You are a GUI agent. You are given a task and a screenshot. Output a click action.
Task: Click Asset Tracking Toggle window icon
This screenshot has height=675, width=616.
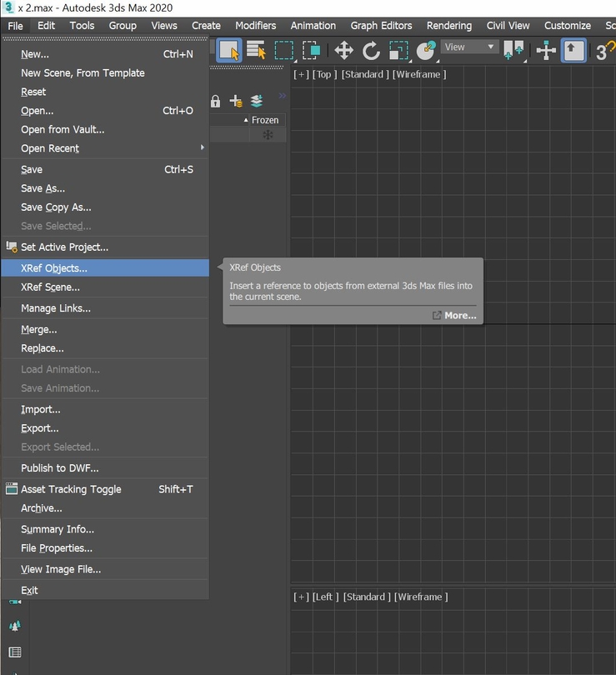click(12, 488)
